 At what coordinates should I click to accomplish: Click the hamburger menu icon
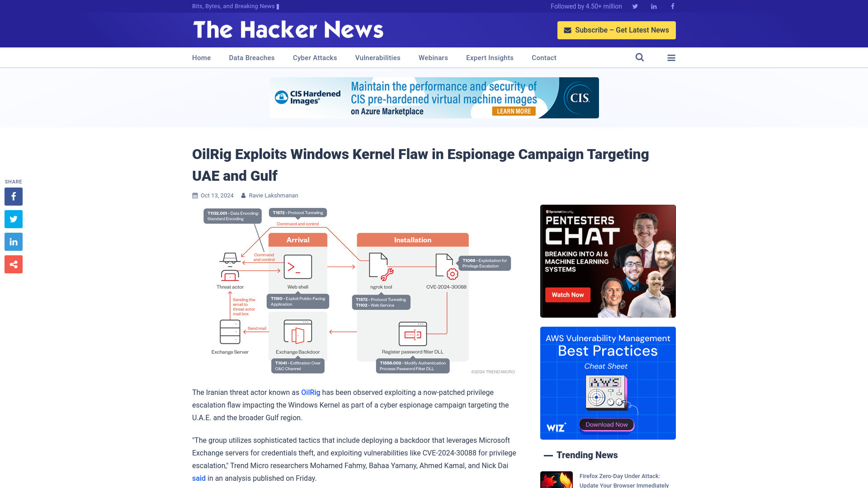tap(671, 58)
